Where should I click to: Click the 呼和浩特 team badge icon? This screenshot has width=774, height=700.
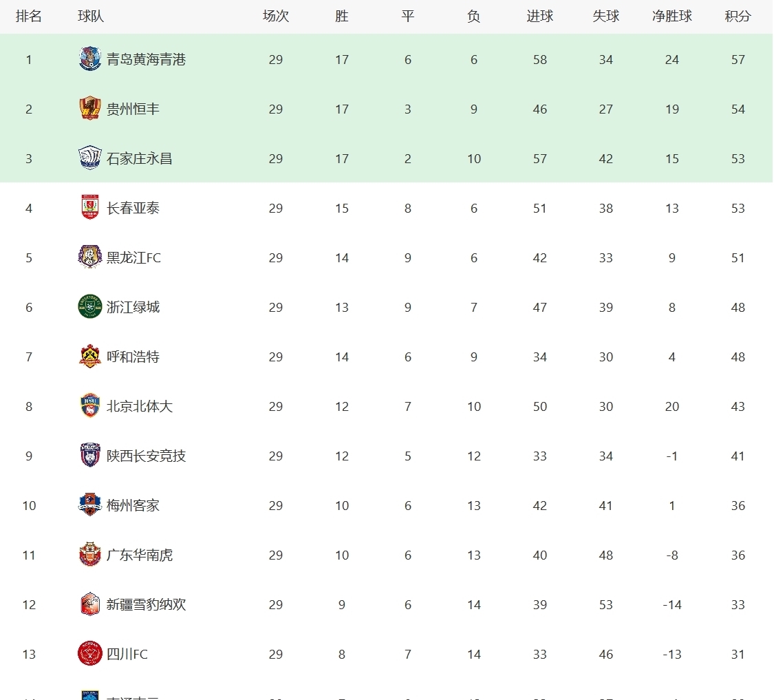[x=90, y=357]
